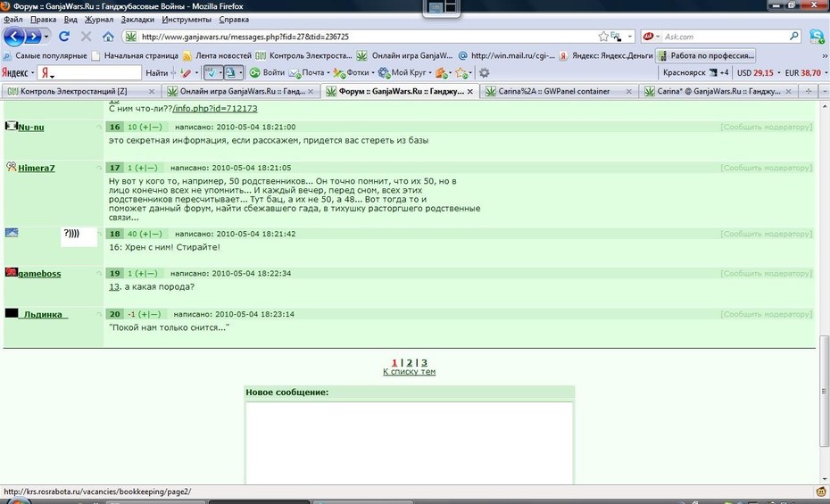Screen dimensions: 830x504
Task: Vote minus on post 17 by Himera7
Action: pos(152,168)
